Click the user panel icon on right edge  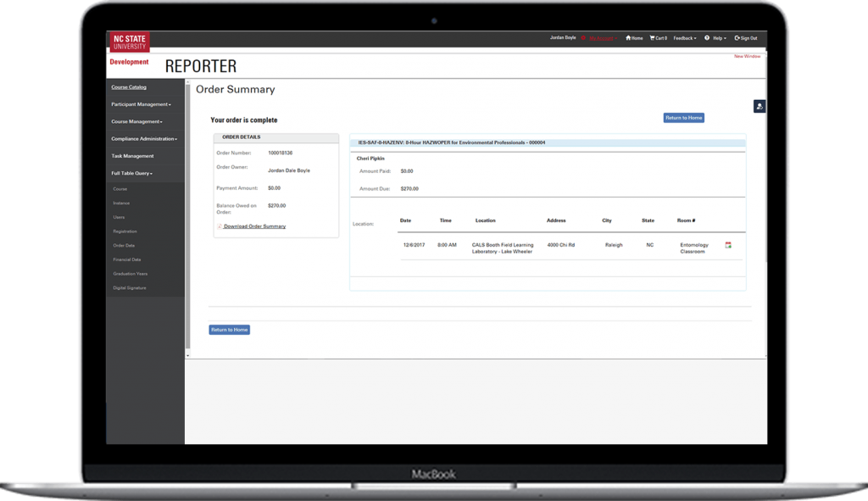point(759,106)
